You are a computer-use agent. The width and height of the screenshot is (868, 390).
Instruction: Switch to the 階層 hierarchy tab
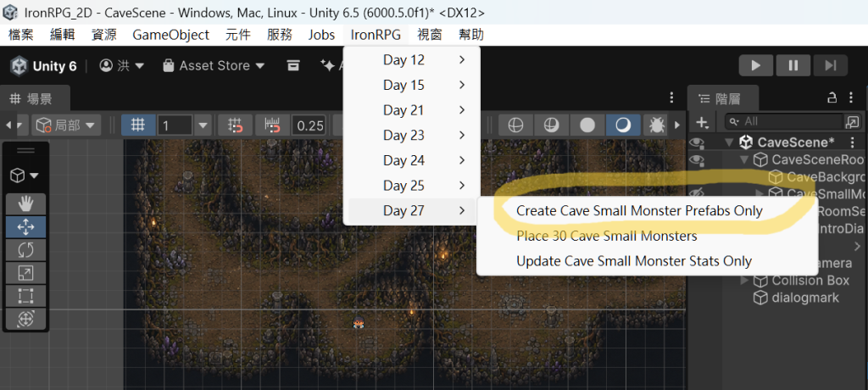coord(723,98)
